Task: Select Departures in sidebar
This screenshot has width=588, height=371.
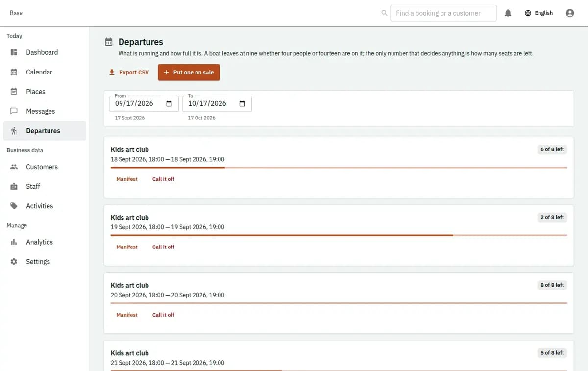Action: 45,131
